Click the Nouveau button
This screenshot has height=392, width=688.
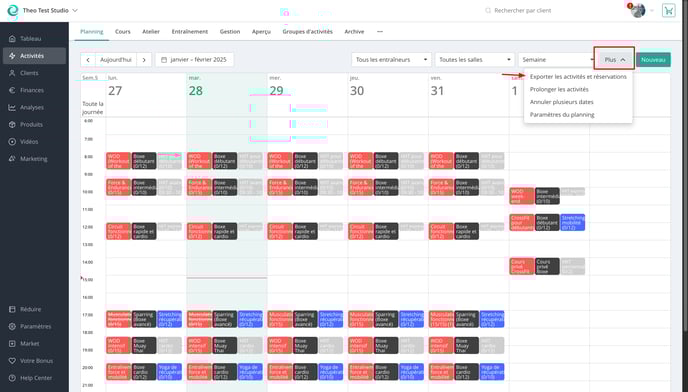point(653,60)
